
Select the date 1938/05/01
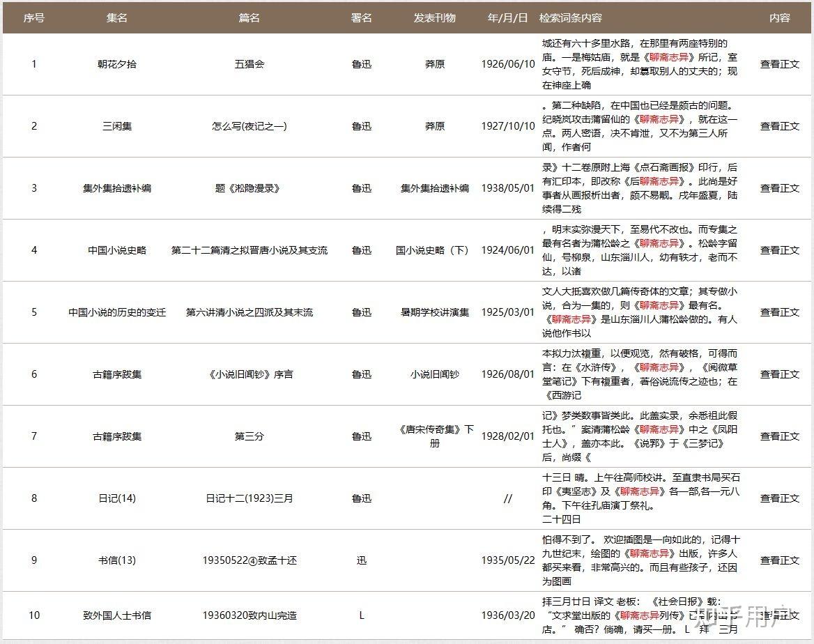[x=508, y=188]
